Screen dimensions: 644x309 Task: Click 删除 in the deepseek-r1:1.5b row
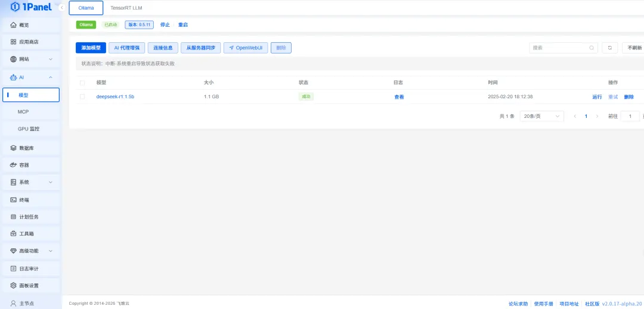[629, 97]
